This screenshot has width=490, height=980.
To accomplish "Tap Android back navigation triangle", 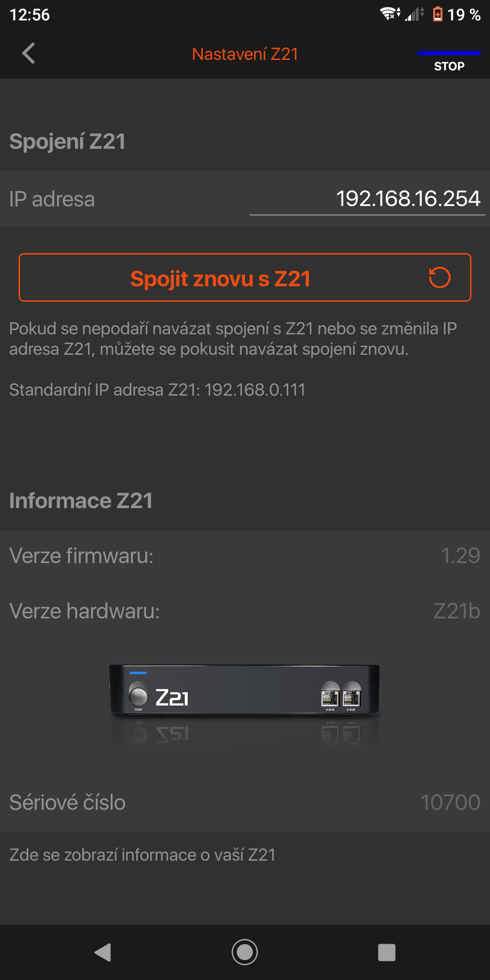I will [103, 952].
